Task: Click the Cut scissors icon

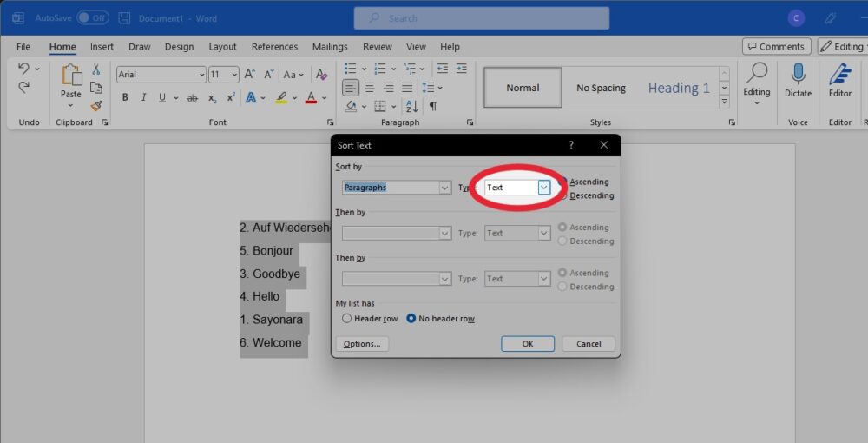Action: 96,69
